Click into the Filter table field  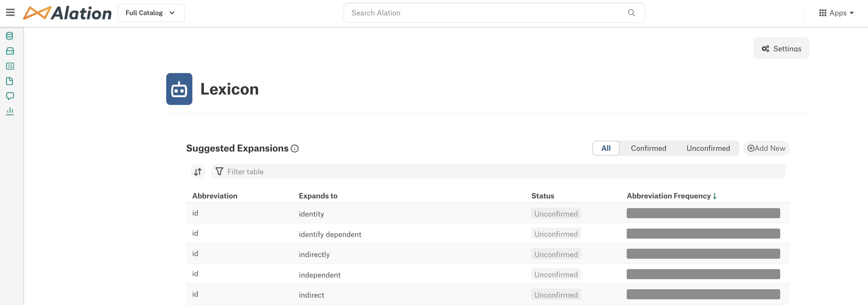click(498, 172)
